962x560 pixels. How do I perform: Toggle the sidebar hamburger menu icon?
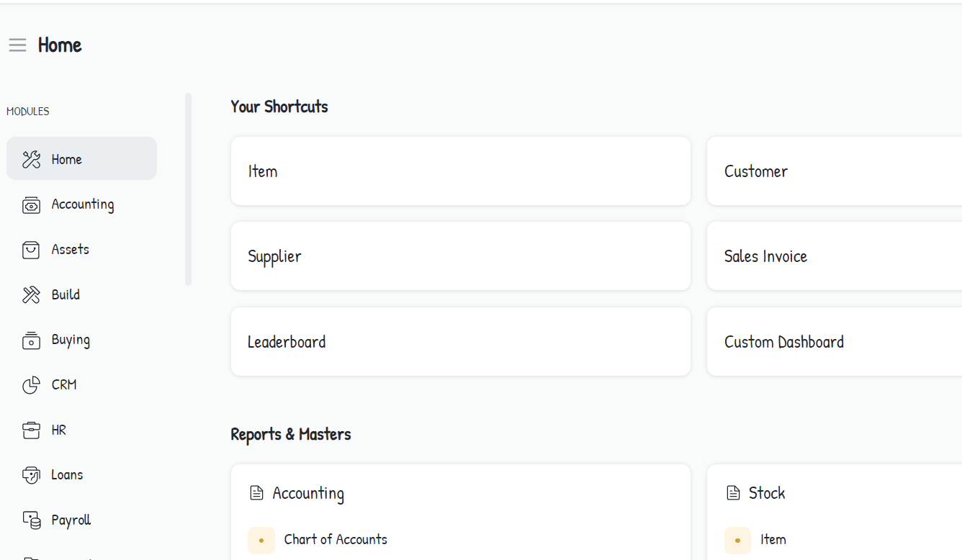click(x=17, y=45)
